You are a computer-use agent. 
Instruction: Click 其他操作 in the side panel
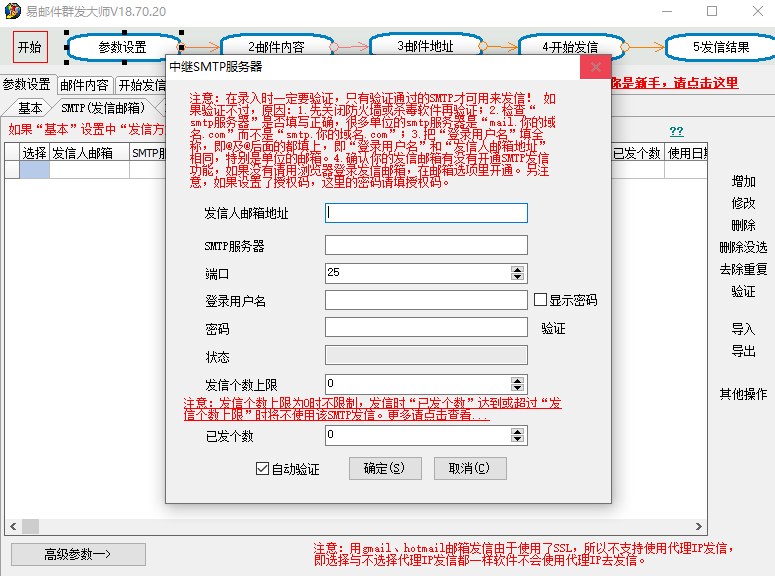pos(743,394)
